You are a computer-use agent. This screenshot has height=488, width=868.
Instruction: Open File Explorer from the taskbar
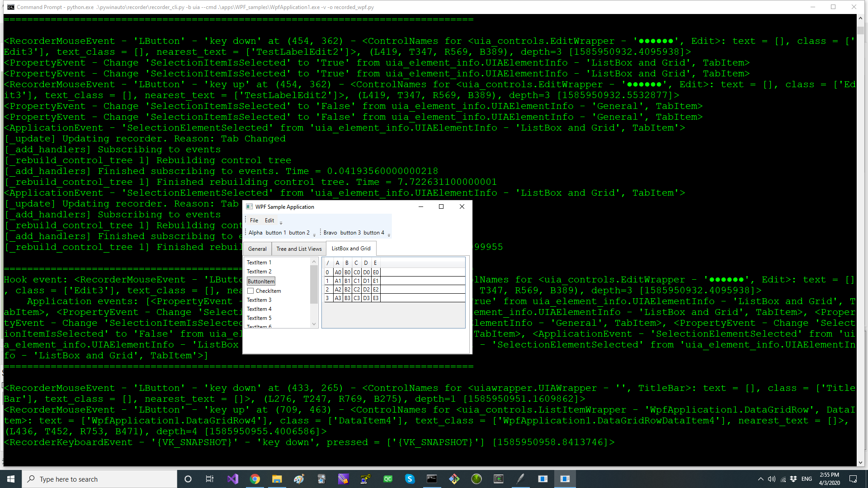click(277, 479)
